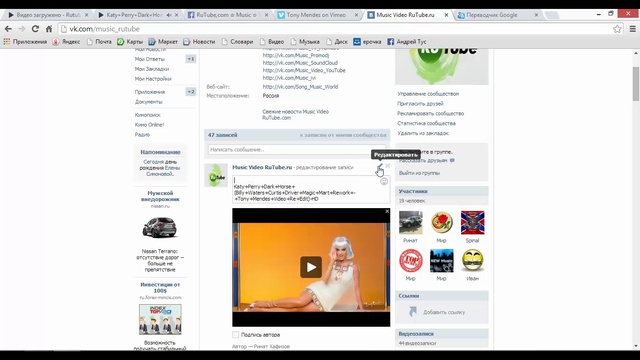Click Управление сообществом link
Image resolution: width=640 pixels, height=360 pixels.
(428, 94)
